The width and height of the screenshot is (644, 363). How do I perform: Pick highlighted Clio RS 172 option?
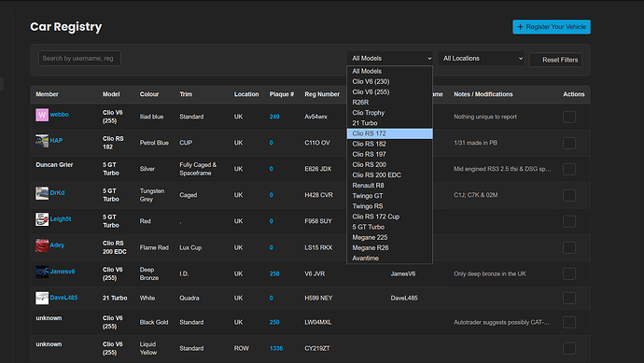(x=390, y=133)
